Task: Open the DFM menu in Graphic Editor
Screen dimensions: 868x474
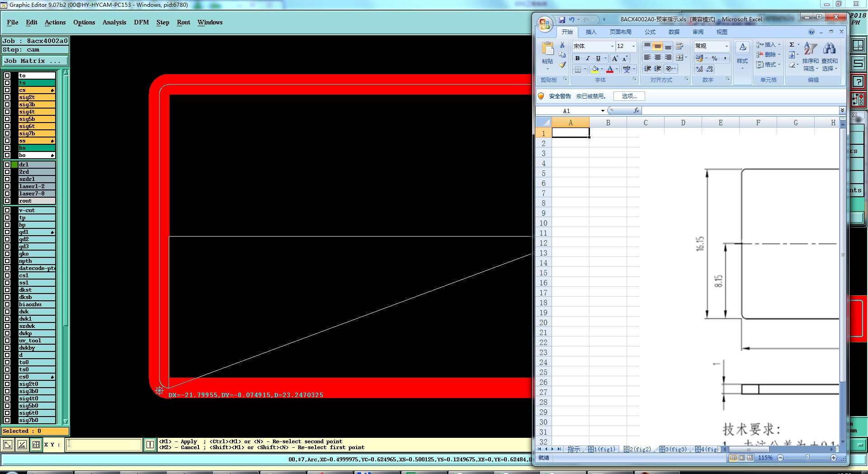Action: [142, 22]
